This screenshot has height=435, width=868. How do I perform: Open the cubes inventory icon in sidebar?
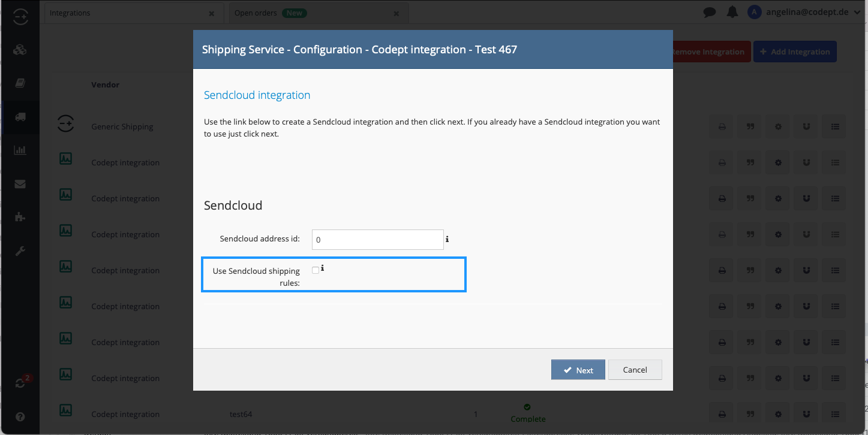pyautogui.click(x=20, y=50)
